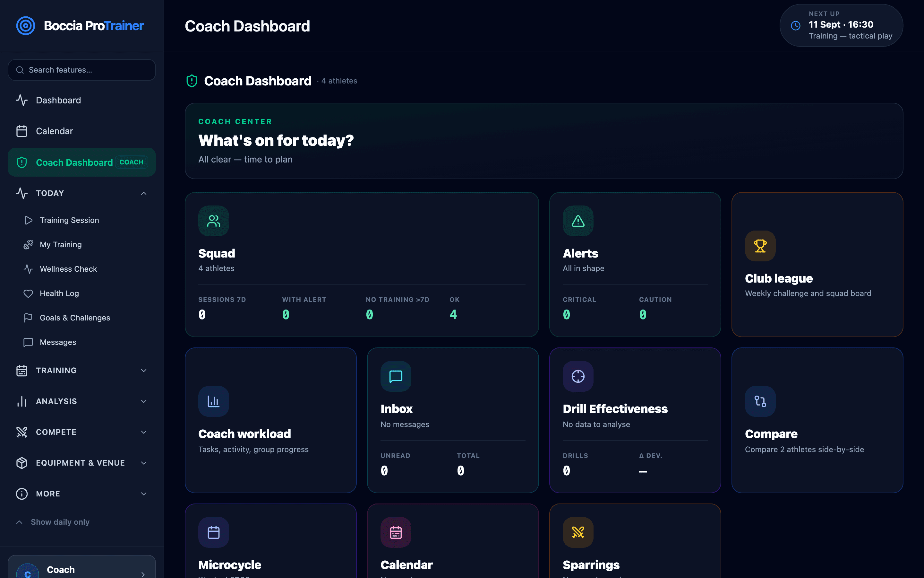Viewport: 924px width, 578px height.
Task: Click the Club league trophy icon
Action: tap(760, 246)
